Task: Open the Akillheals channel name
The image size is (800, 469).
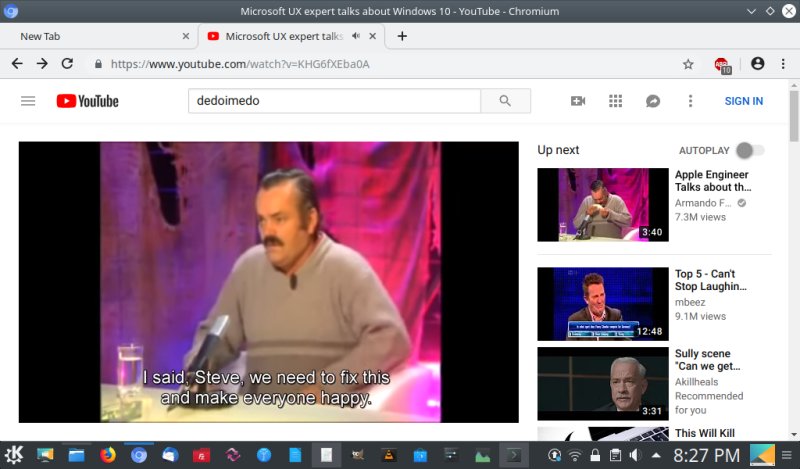Action: (696, 382)
